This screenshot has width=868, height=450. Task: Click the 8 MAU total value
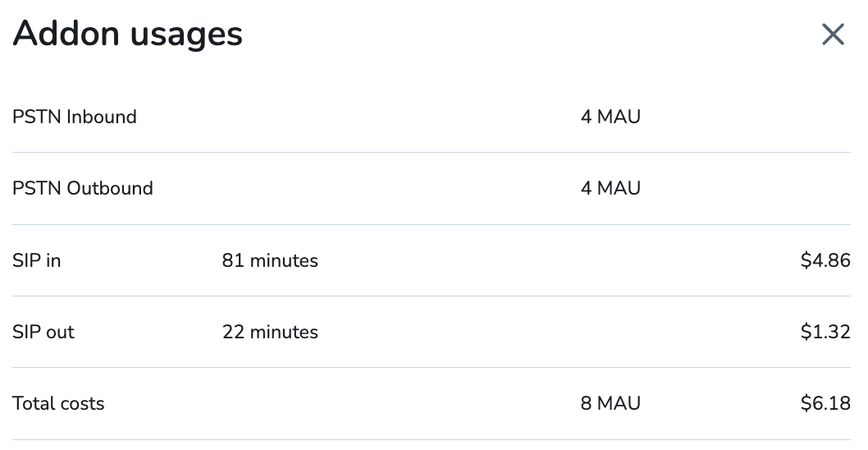(x=610, y=404)
